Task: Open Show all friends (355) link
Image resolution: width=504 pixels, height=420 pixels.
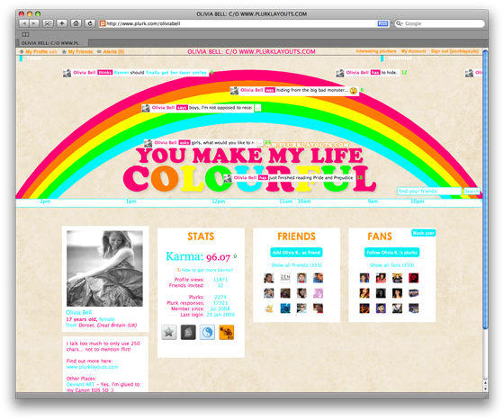Action: [296, 265]
